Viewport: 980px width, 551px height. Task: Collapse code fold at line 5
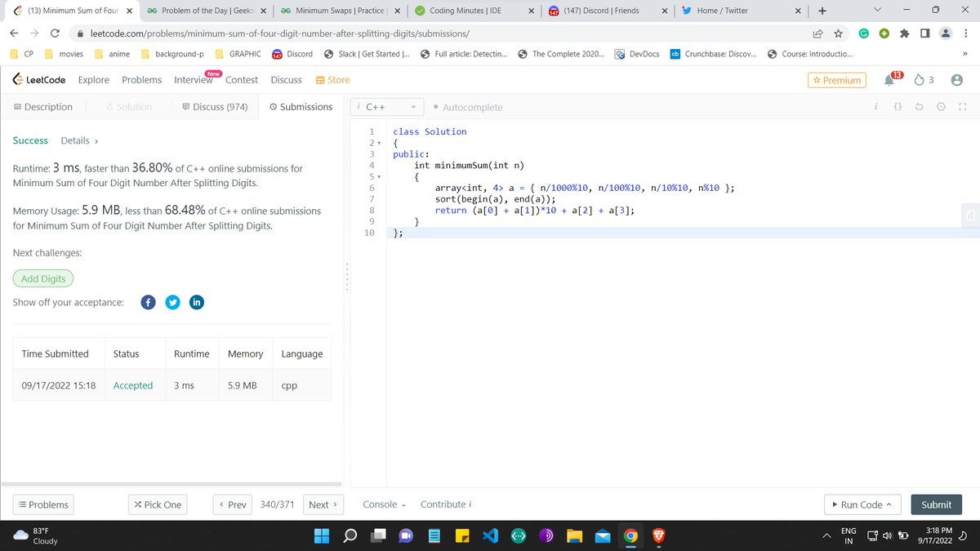pyautogui.click(x=377, y=176)
